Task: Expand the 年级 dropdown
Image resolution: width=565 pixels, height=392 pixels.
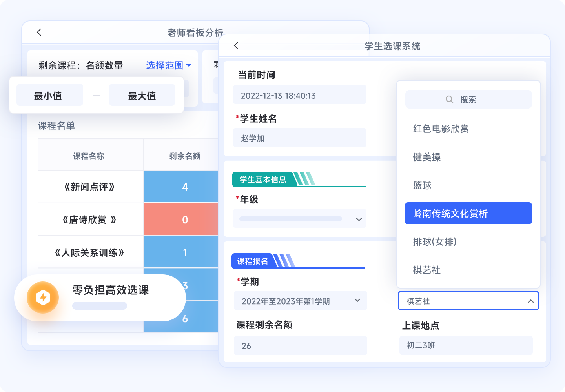Action: (300, 219)
